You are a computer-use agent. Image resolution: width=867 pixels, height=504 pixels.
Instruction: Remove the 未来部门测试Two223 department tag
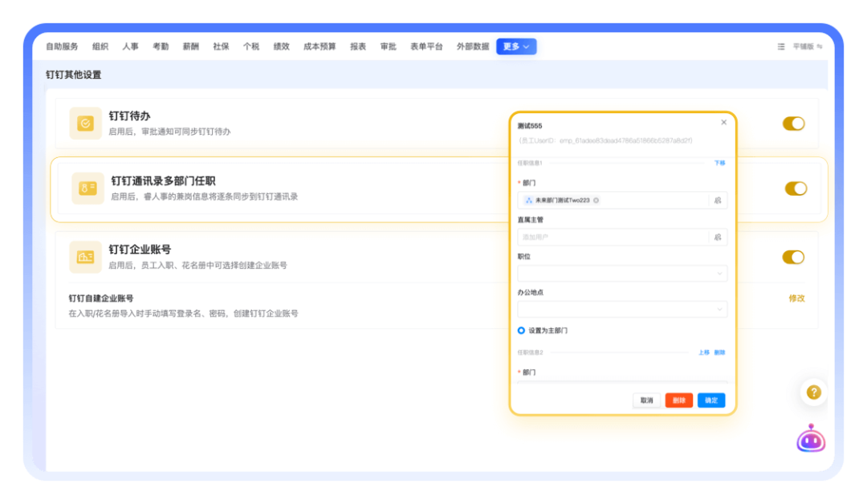[x=596, y=201]
